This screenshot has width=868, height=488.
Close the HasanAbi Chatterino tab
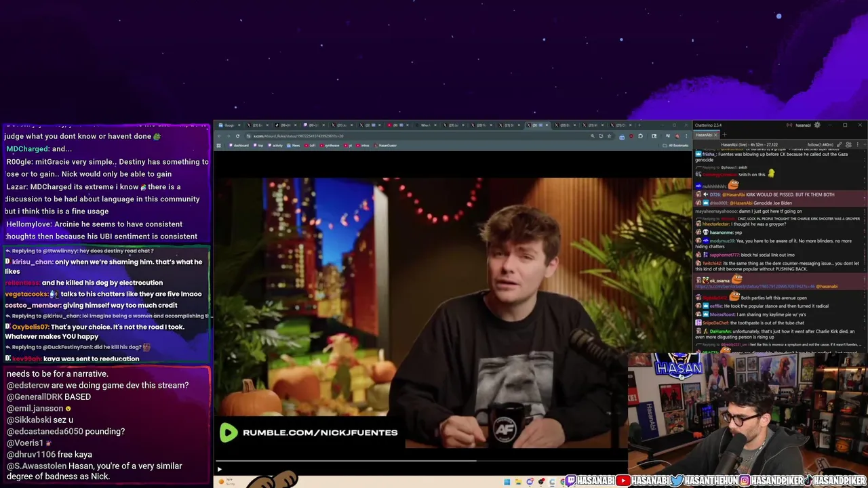(715, 135)
